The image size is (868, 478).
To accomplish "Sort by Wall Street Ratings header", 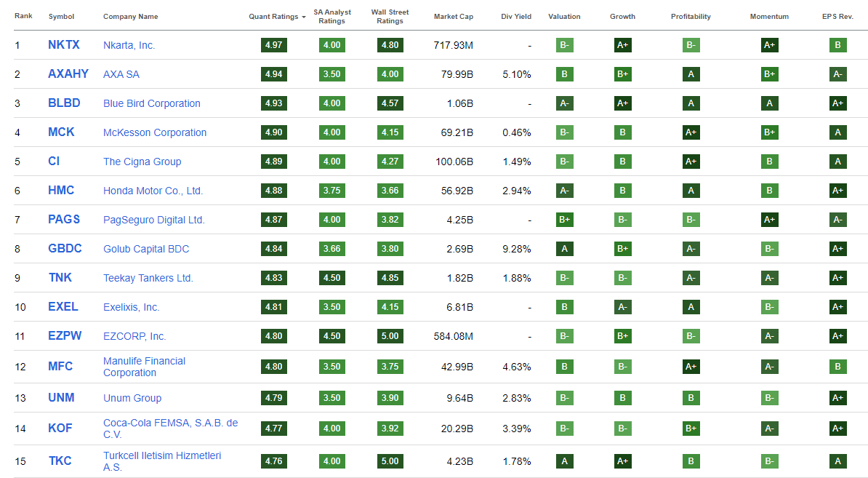I will tap(390, 17).
